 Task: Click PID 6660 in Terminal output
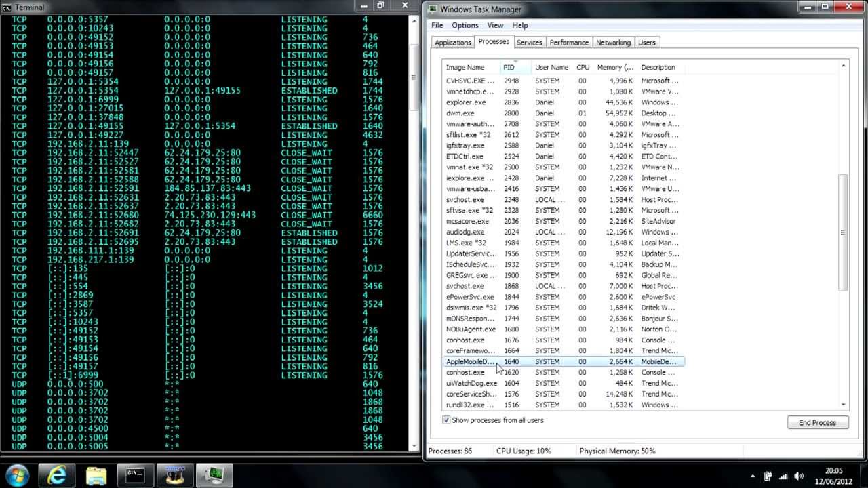point(373,215)
